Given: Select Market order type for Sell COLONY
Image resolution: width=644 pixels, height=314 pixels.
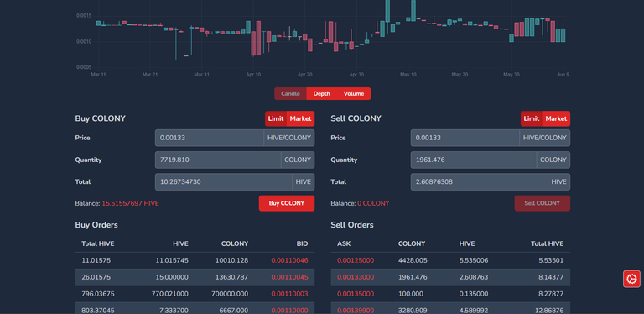Looking at the screenshot, I should click(556, 118).
